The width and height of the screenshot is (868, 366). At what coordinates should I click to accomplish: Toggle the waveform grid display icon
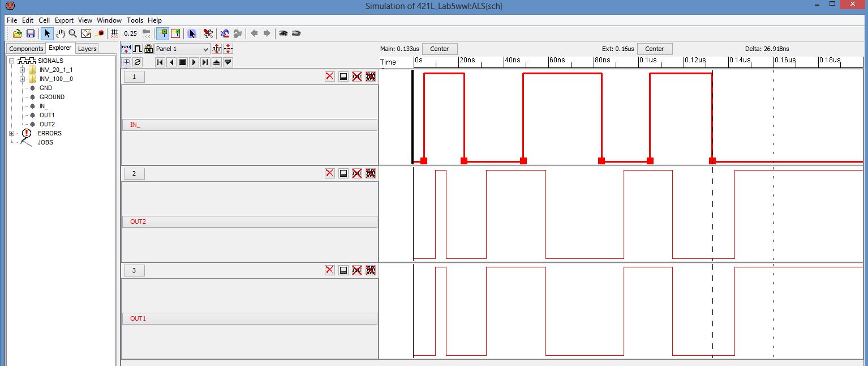pos(126,62)
